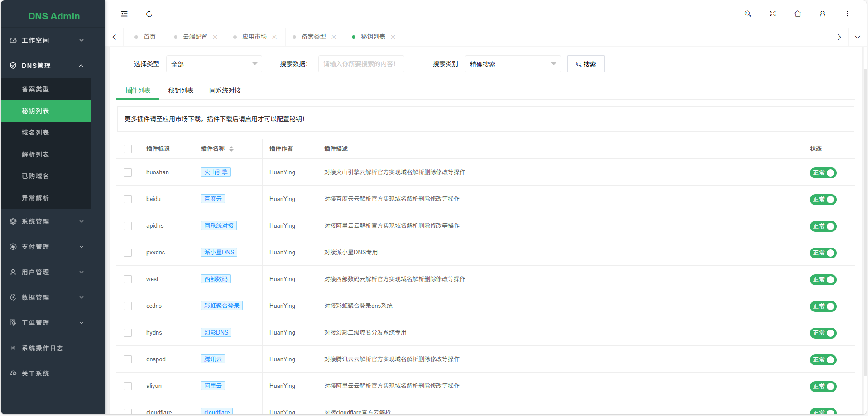Close the 应用市场 tab with its X
Screen dimensions: 868x416
click(x=274, y=37)
